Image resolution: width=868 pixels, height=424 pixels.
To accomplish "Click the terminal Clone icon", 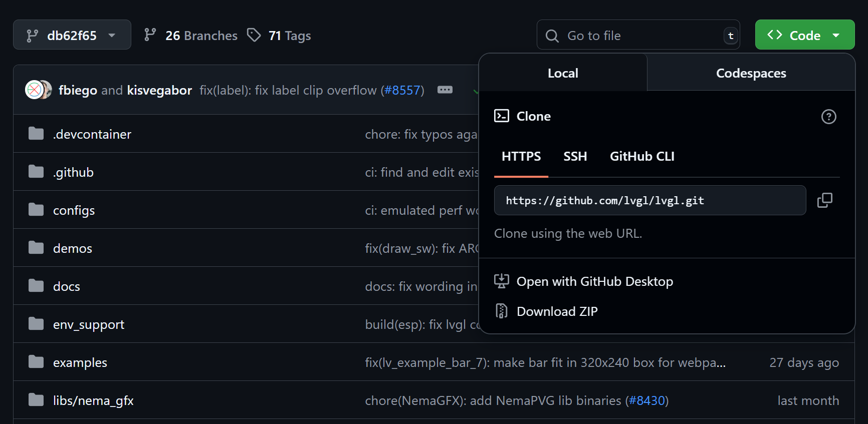I will pos(502,116).
